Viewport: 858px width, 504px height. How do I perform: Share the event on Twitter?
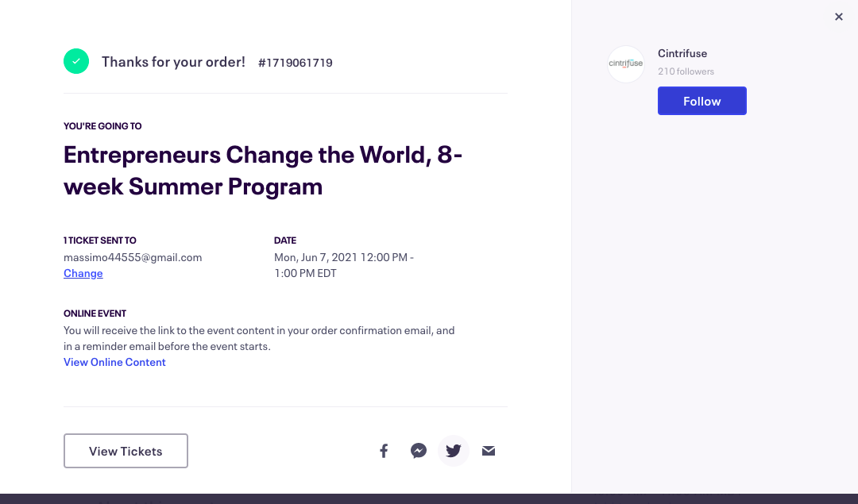(x=454, y=451)
